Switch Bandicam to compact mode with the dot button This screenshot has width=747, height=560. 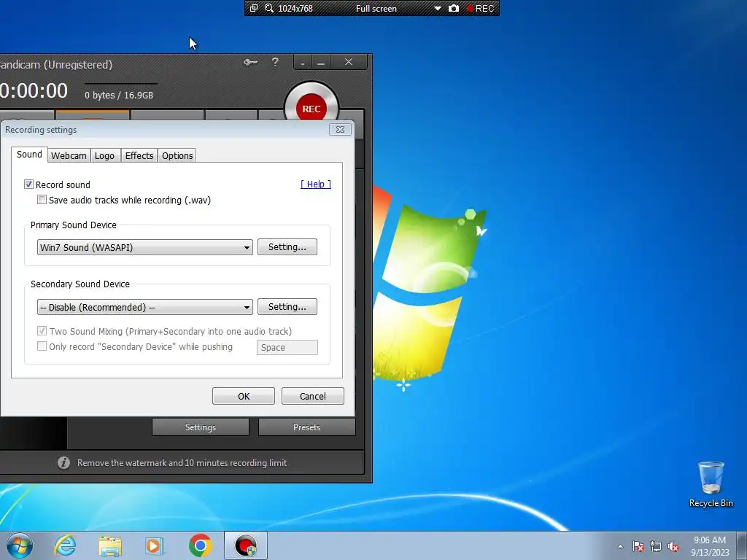pos(303,63)
